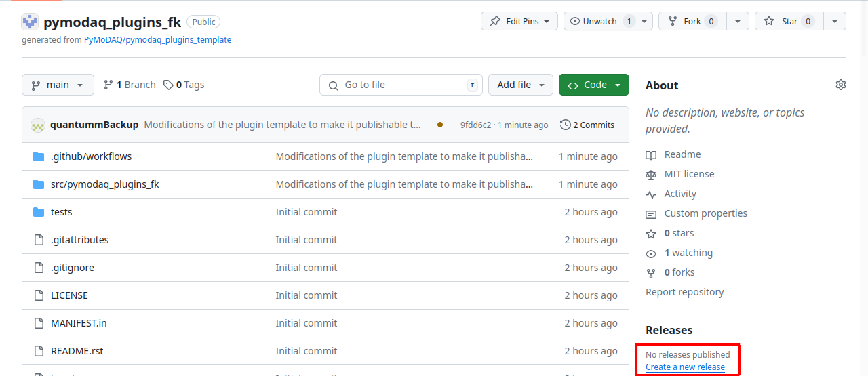Open the tests folder name
868x376 pixels.
click(62, 212)
